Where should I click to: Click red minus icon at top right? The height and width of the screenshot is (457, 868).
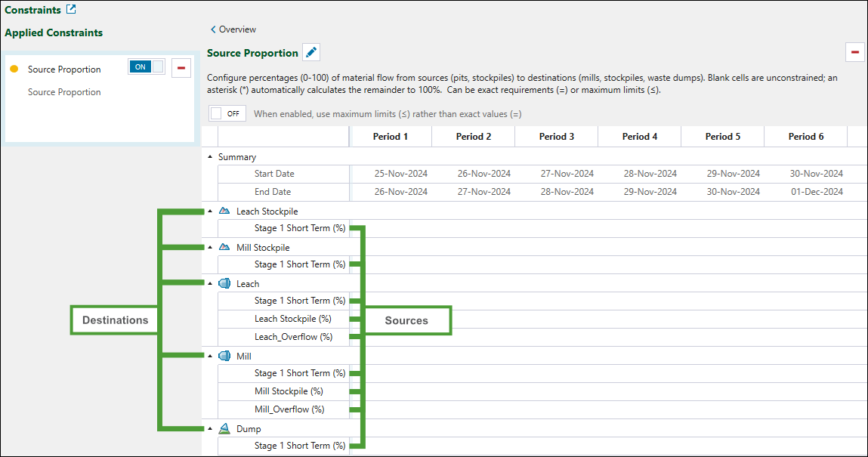(855, 52)
